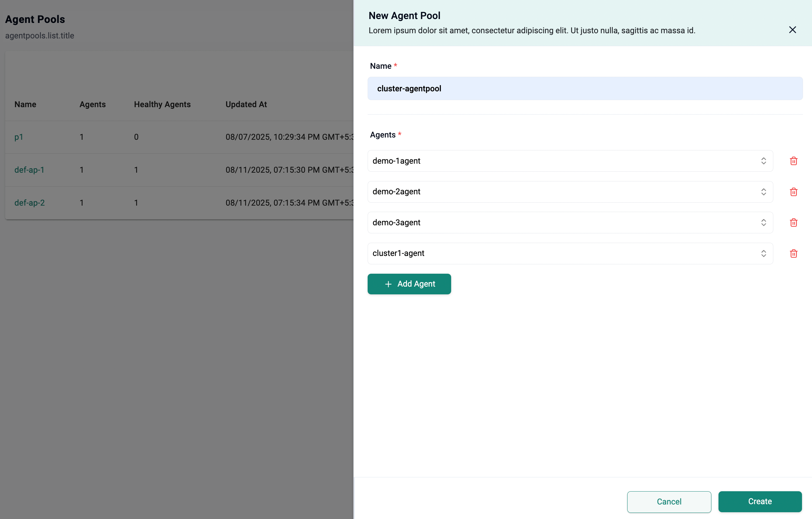Viewport: 812px width, 519px height.
Task: Delete the demo-1agent entry using trash icon
Action: click(793, 161)
